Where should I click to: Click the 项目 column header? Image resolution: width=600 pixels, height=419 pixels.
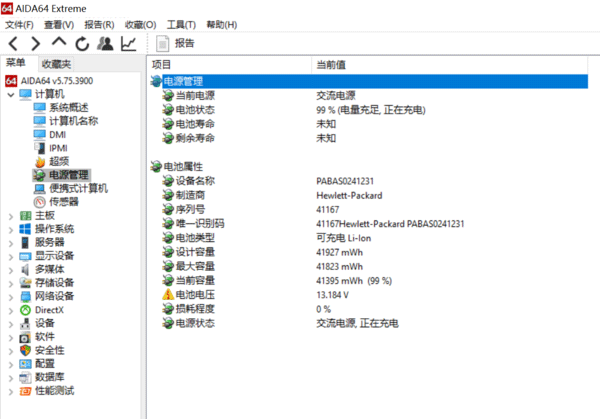click(230, 65)
